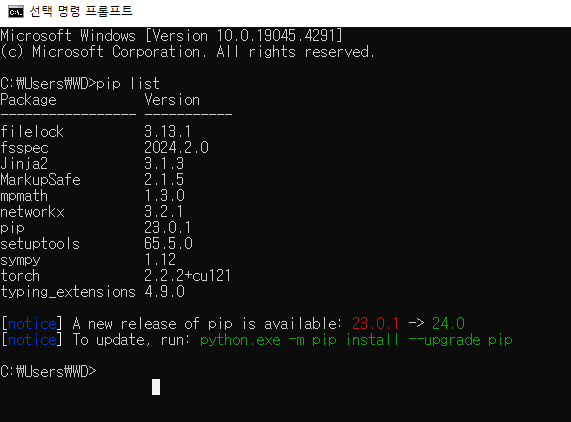Select the 'filelock' package name
The width and height of the screenshot is (571, 422).
coord(32,132)
